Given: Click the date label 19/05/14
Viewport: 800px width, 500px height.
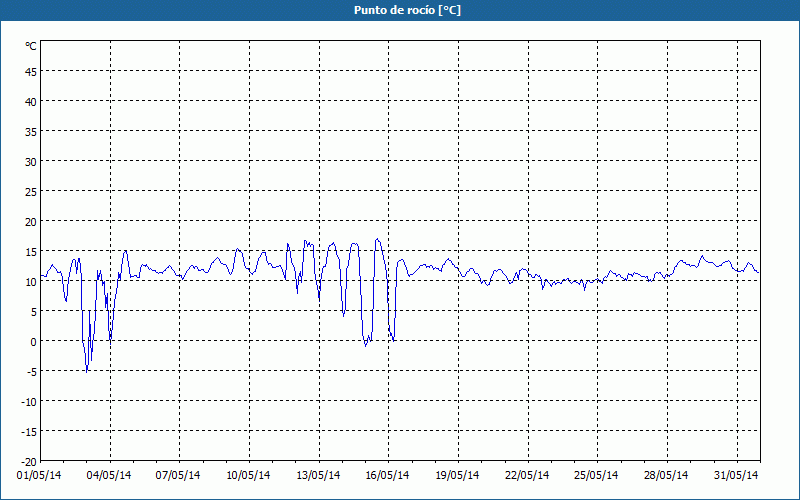Looking at the screenshot, I should (458, 476).
